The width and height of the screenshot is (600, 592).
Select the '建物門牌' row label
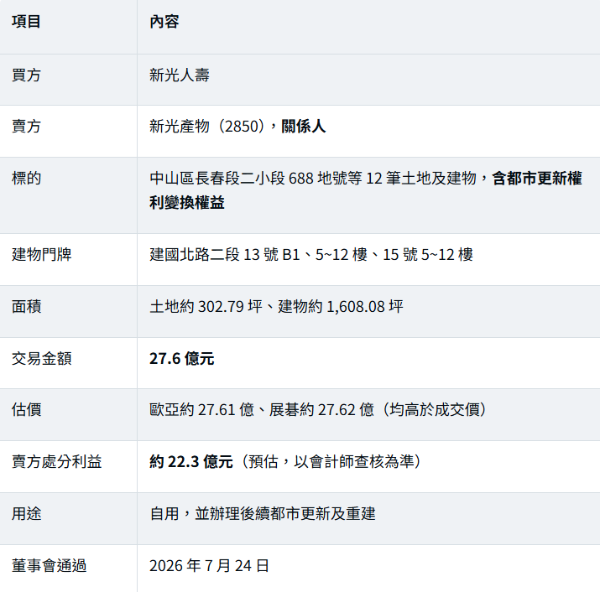point(41,254)
